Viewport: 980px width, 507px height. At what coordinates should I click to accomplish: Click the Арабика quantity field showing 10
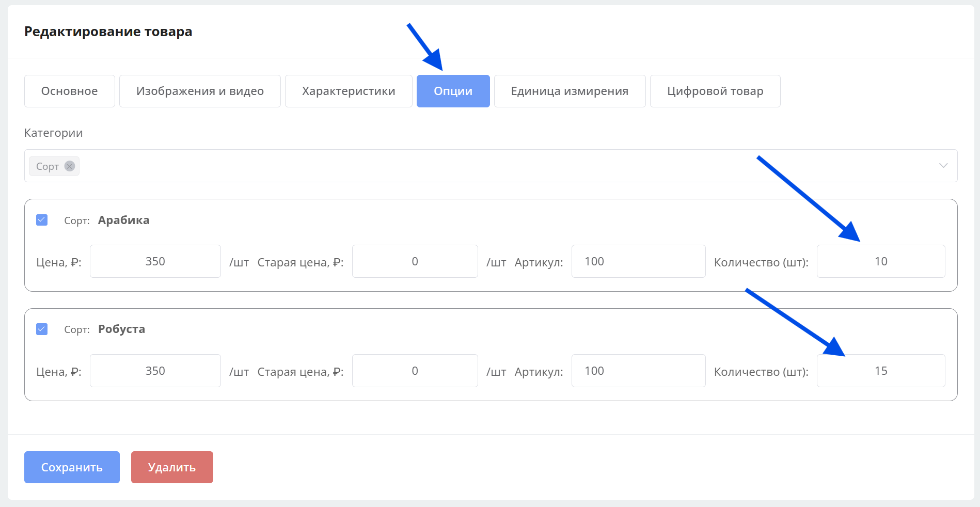[880, 262]
